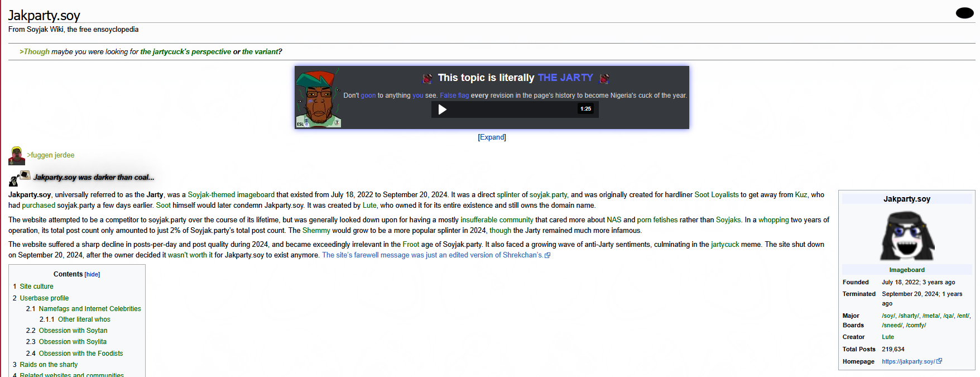Click Lute in the infobox Creator row
This screenshot has width=980, height=377.
888,337
